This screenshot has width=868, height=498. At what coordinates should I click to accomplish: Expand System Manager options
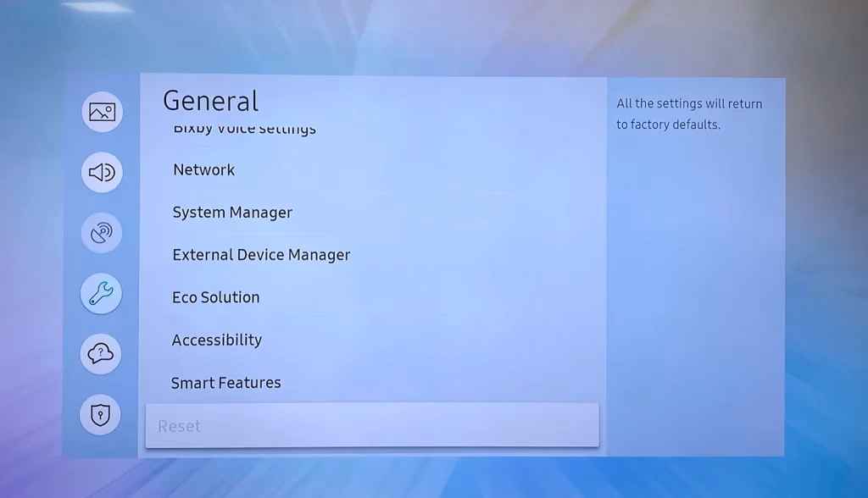tap(232, 213)
